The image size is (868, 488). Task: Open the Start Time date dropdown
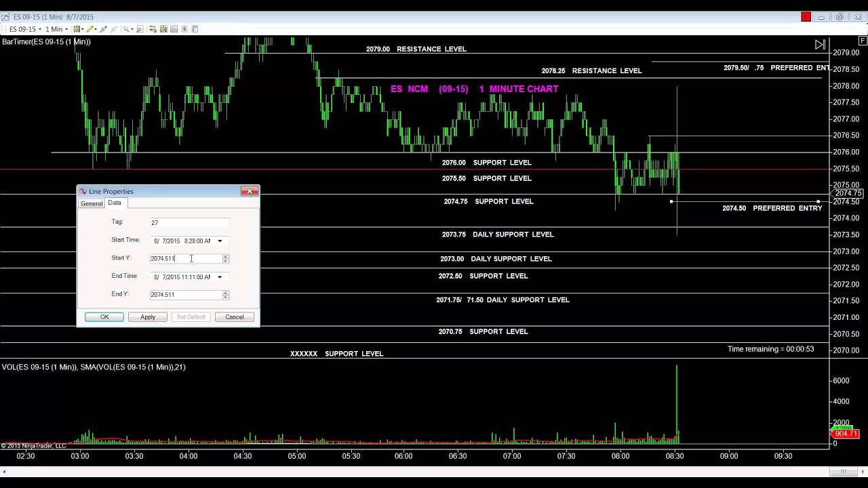pos(220,241)
